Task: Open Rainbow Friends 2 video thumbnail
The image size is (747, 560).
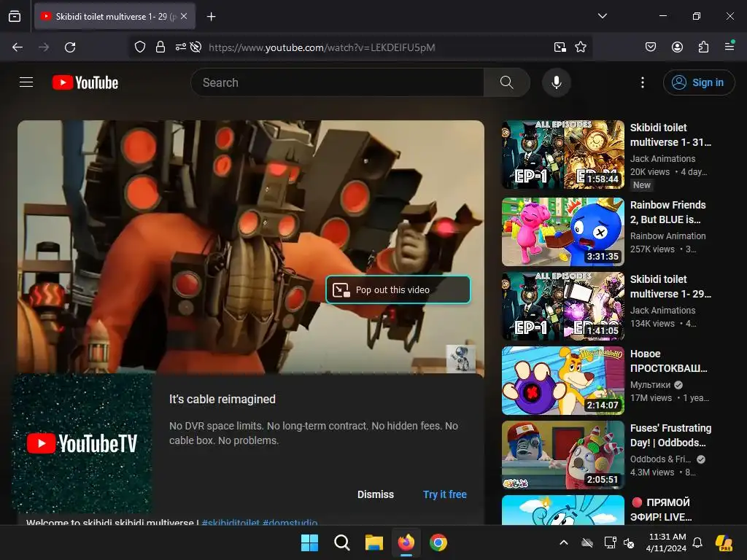Action: 562,231
